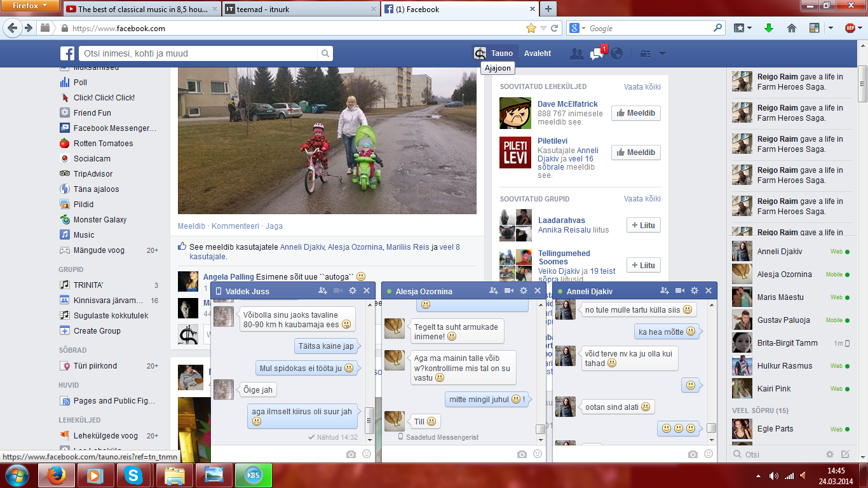The width and height of the screenshot is (868, 488).
Task: Click Jaga to share the photo
Action: [274, 226]
